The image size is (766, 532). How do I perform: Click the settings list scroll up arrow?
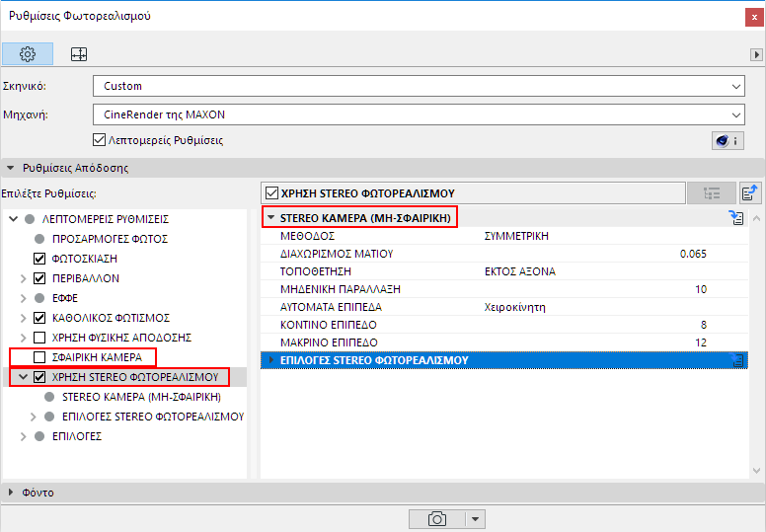pos(757,218)
